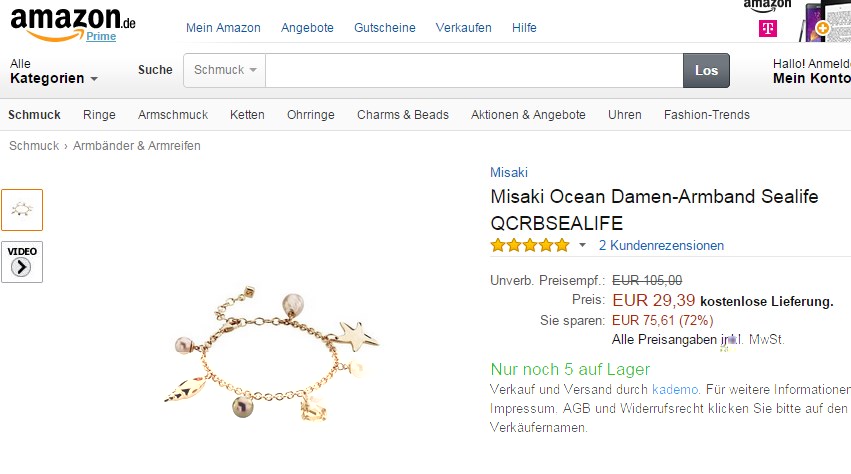Open rating breakdown arrow beside stars

point(582,245)
